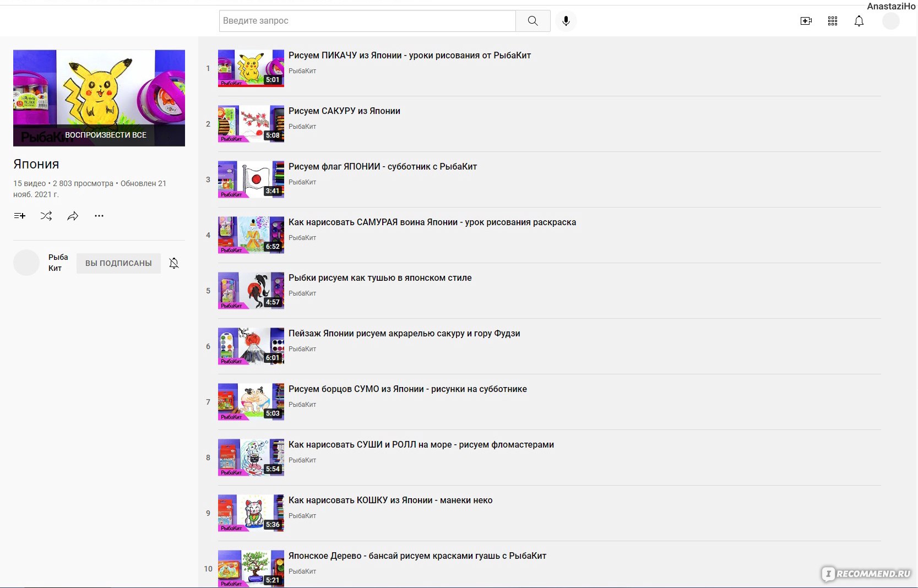Shuffle the Япония playlist
Screen dimensions: 918x588
(x=46, y=216)
